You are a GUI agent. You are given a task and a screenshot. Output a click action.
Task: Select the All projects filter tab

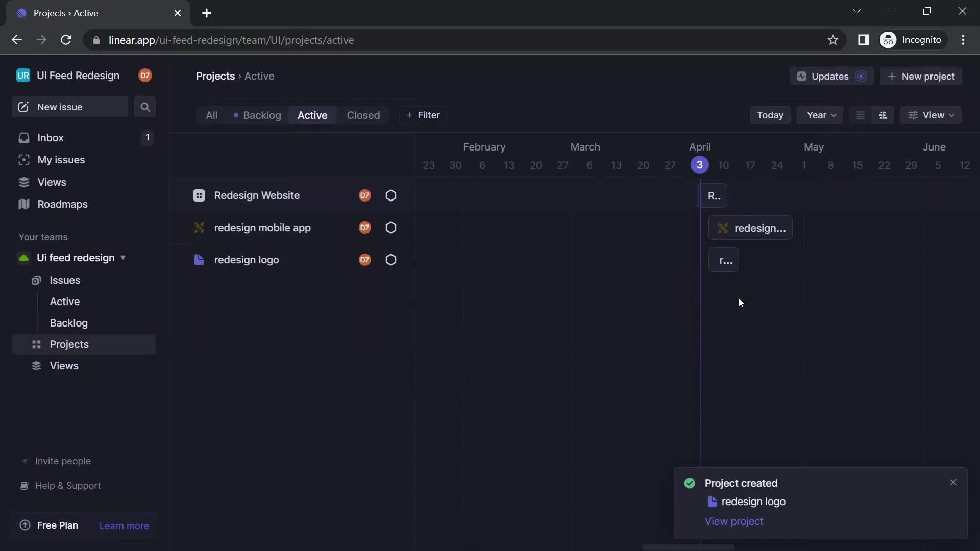(211, 116)
